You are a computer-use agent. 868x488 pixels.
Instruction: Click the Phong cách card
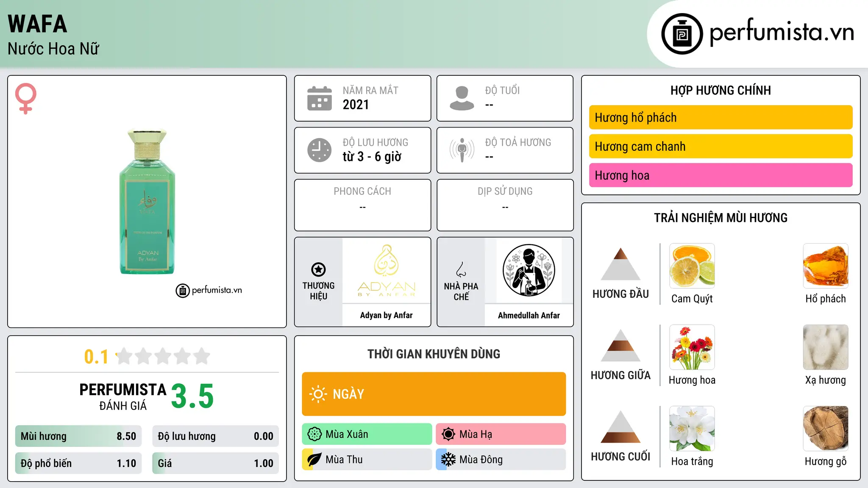(x=362, y=205)
